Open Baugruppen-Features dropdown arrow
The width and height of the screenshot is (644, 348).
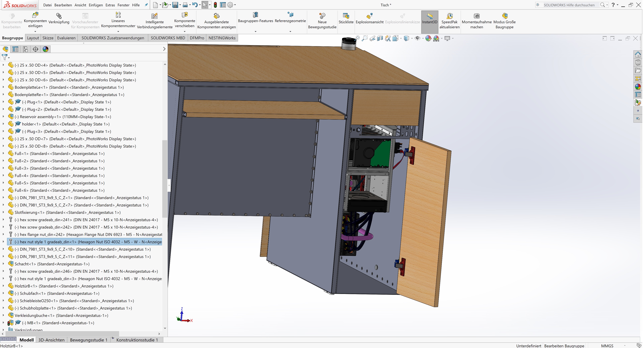(255, 31)
